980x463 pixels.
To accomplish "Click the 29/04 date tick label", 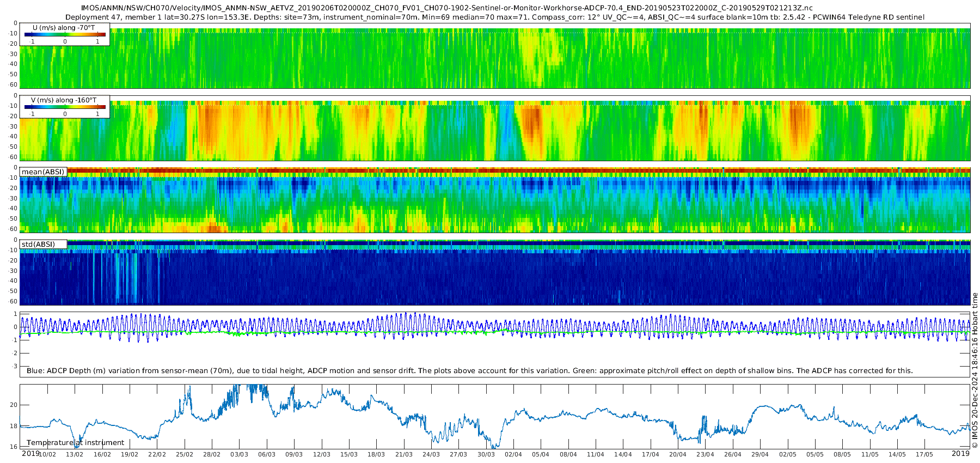I will (760, 454).
